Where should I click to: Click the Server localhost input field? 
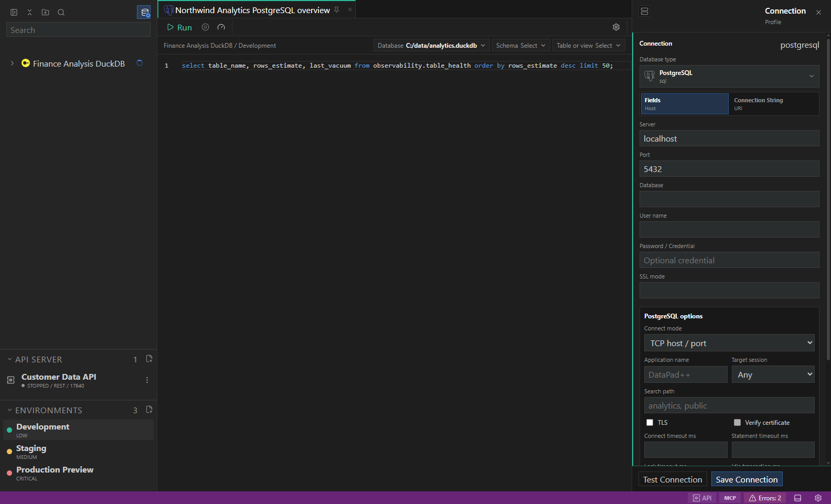[729, 138]
